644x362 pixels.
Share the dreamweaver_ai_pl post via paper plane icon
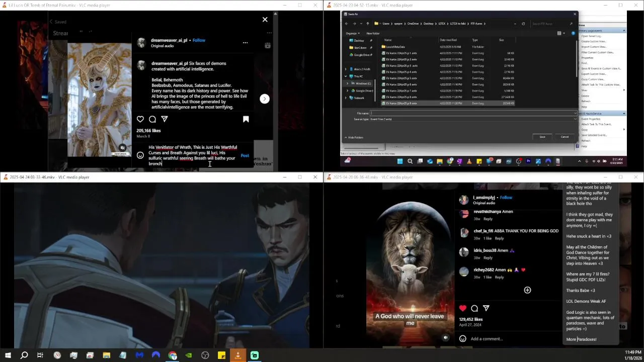coord(165,119)
